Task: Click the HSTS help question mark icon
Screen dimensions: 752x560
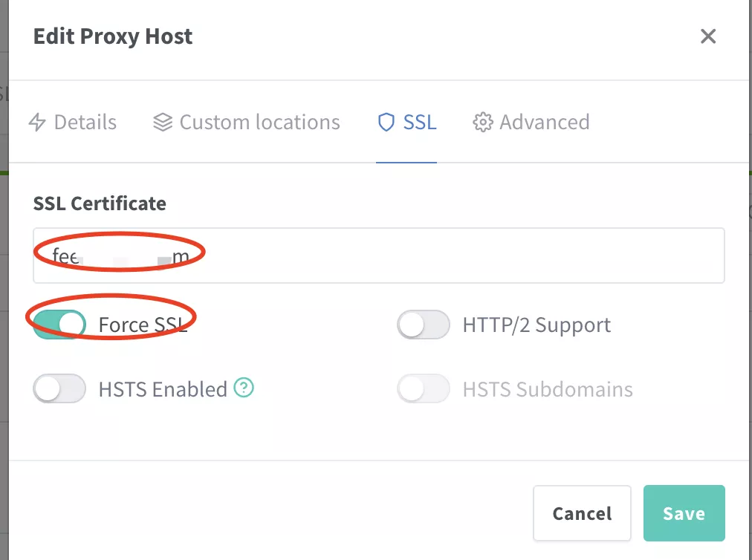Action: [x=244, y=388]
